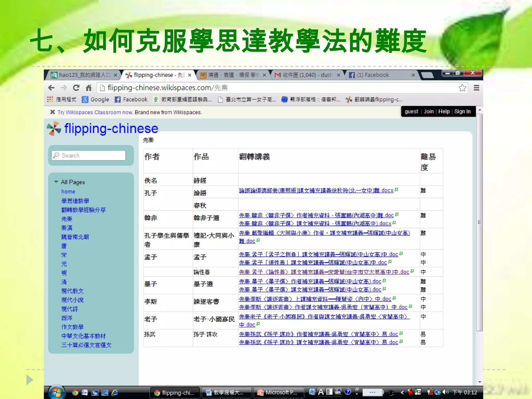Open the home page link

click(x=68, y=191)
